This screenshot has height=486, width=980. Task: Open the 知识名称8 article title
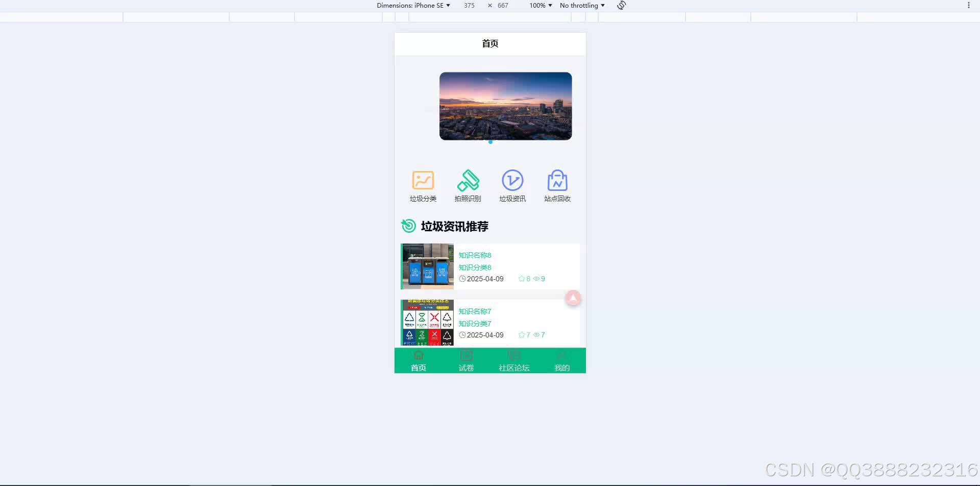pyautogui.click(x=475, y=255)
